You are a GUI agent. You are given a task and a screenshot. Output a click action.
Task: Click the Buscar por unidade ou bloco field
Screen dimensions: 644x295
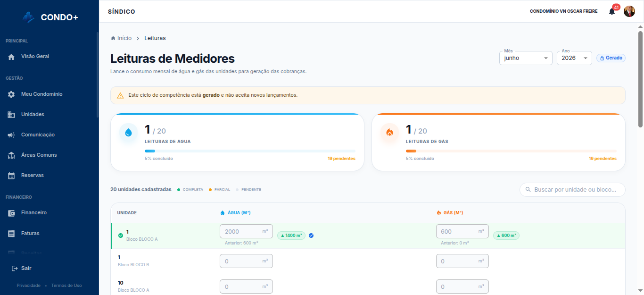(572, 190)
